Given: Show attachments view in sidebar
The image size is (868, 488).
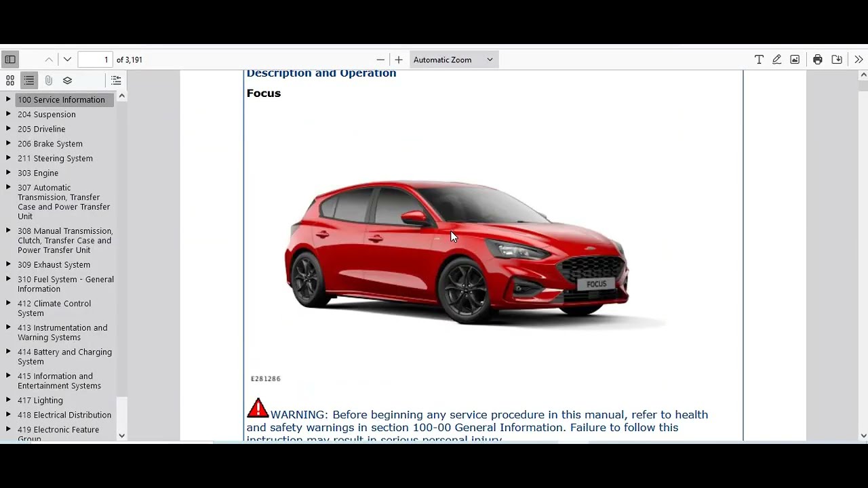Looking at the screenshot, I should pos(48,81).
